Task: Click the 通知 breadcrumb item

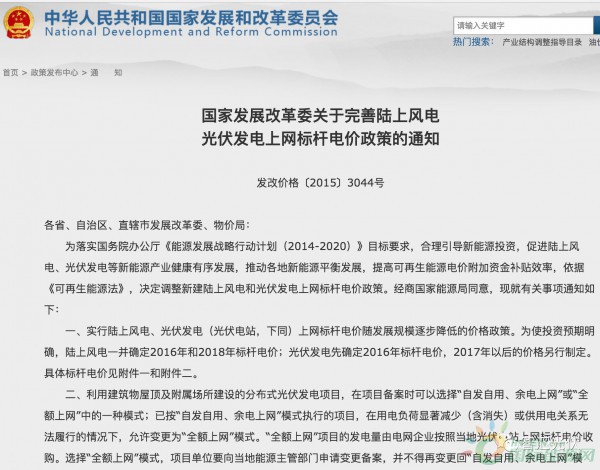Action: tap(106, 72)
